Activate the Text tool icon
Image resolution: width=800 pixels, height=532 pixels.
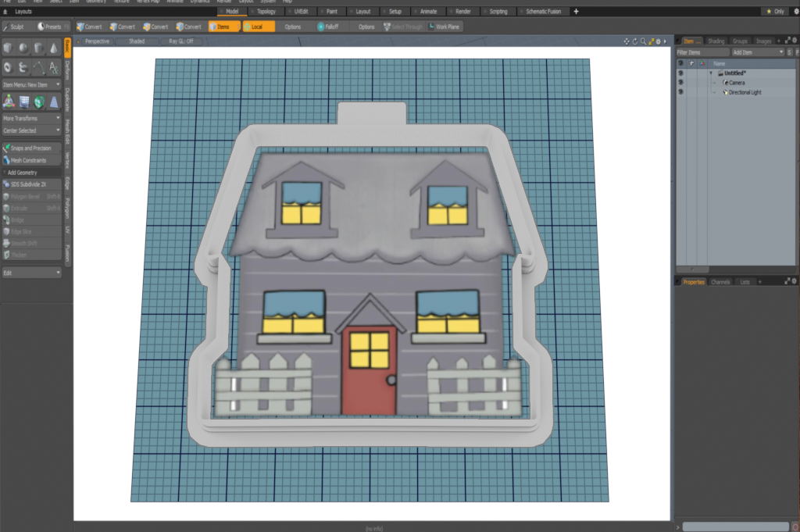coord(53,67)
